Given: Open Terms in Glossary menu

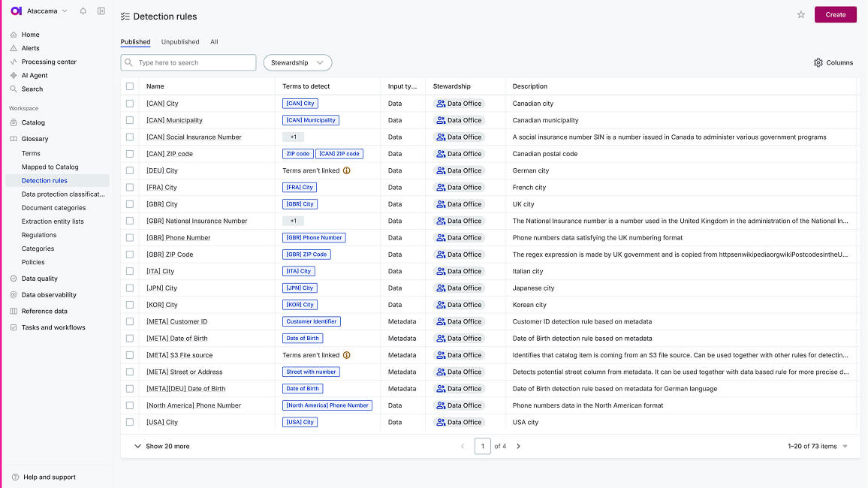Looking at the screenshot, I should [31, 153].
